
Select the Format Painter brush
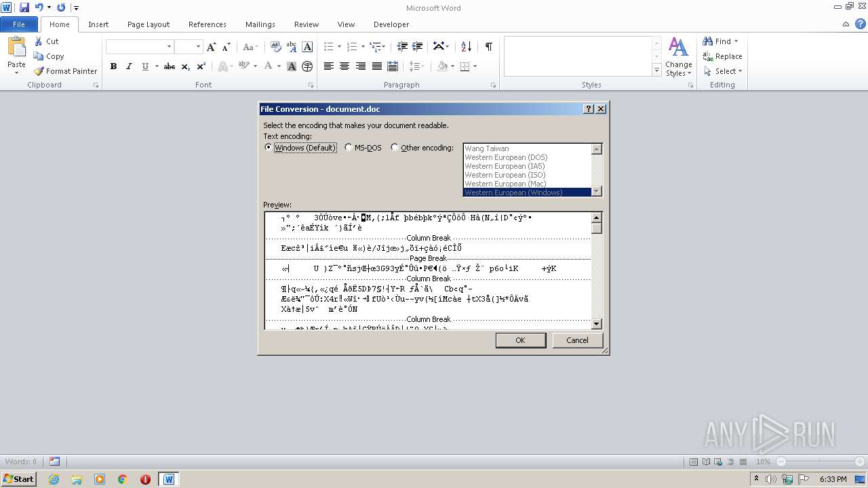tap(39, 71)
